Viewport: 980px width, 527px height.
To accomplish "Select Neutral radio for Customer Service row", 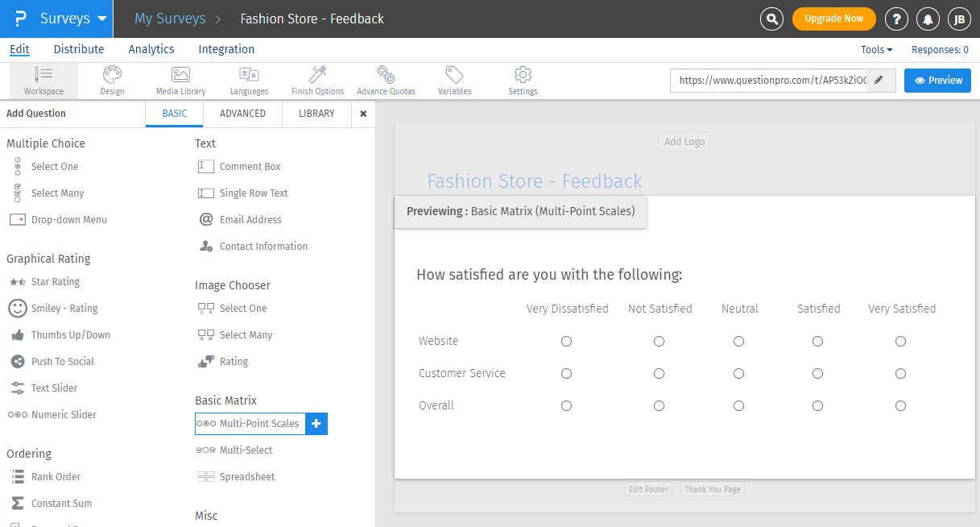I will [738, 373].
